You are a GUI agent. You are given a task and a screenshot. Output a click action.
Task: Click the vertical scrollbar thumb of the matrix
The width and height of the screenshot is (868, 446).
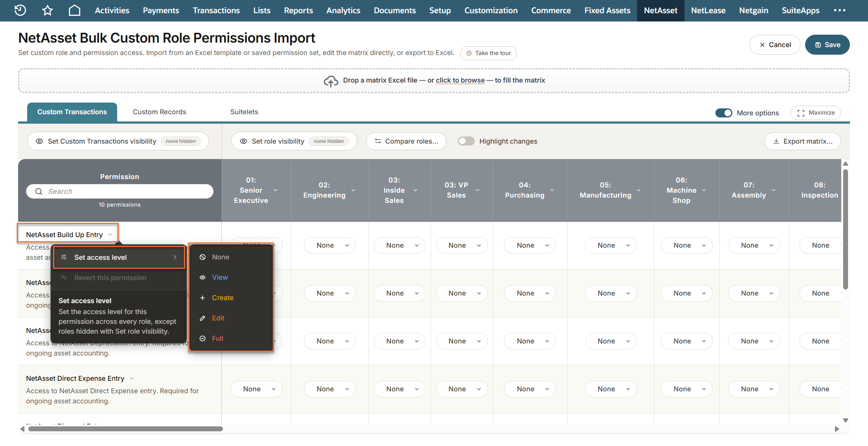[x=845, y=229]
